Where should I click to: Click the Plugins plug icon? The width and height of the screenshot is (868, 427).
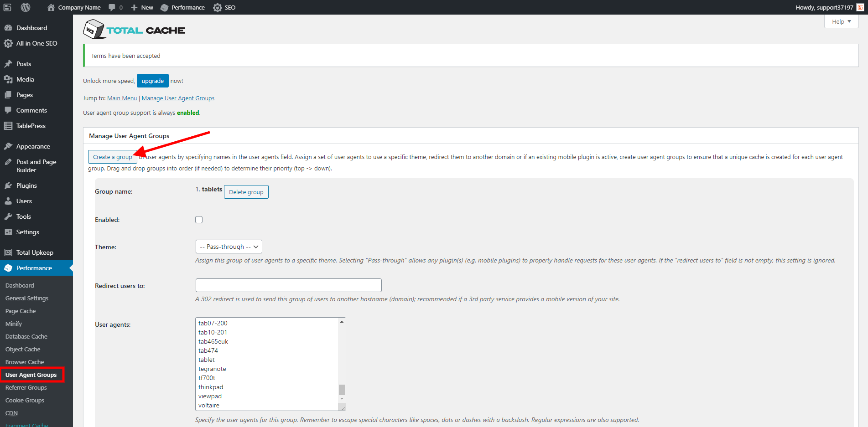click(8, 185)
